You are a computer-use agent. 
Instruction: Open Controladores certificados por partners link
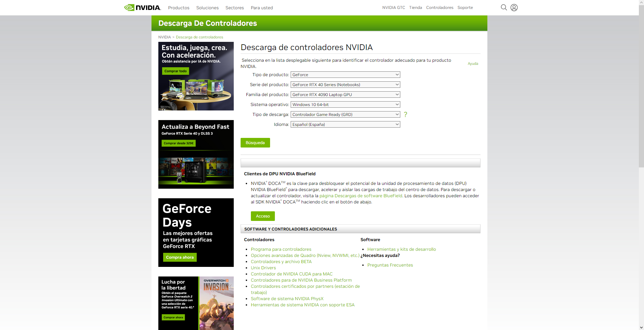point(305,290)
